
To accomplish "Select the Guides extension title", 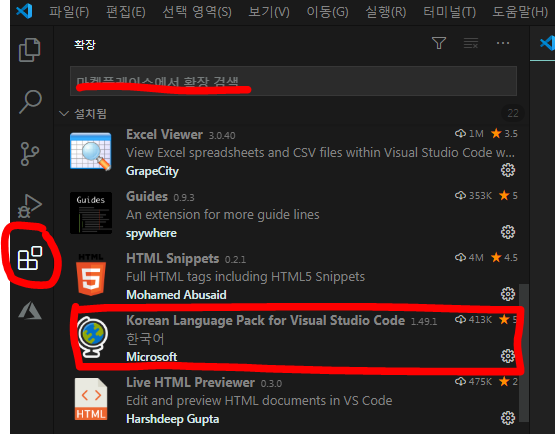I will coord(147,196).
